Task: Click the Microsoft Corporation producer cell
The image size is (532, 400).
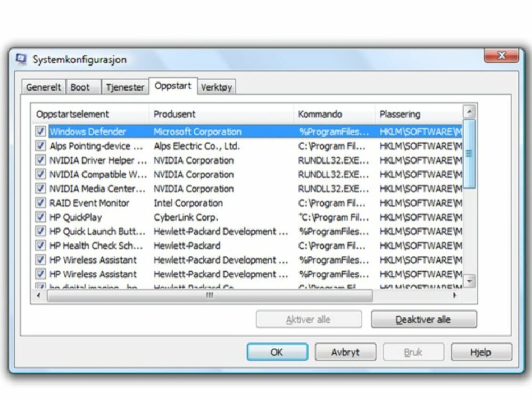Action: (x=197, y=132)
